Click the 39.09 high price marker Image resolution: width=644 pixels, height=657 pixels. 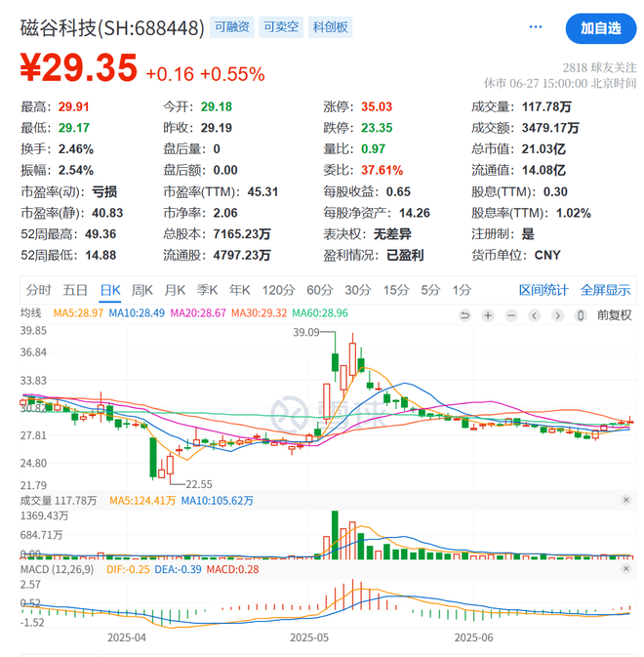[306, 333]
